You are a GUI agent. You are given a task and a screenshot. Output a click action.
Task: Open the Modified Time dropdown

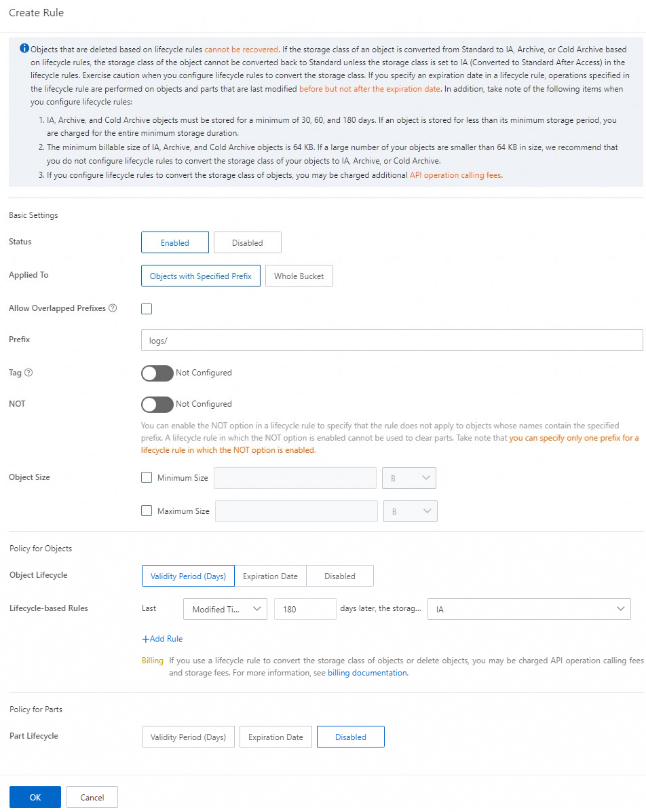click(x=225, y=609)
